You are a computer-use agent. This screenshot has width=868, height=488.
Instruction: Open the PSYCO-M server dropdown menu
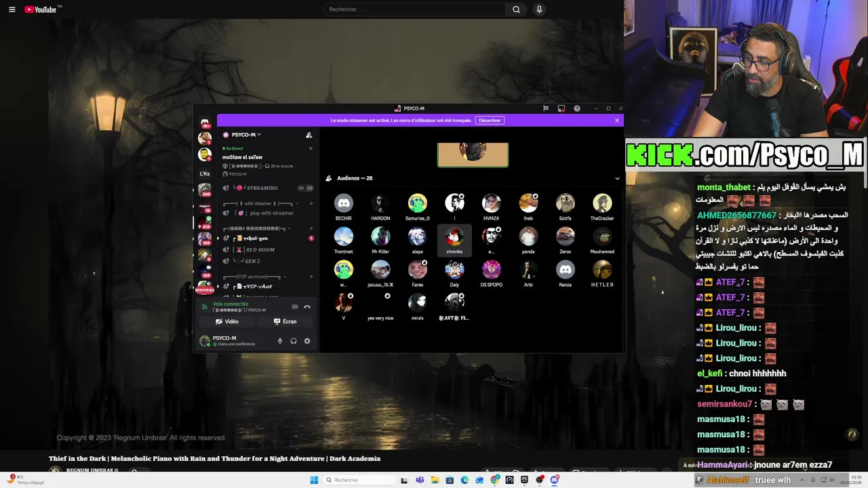pos(242,135)
